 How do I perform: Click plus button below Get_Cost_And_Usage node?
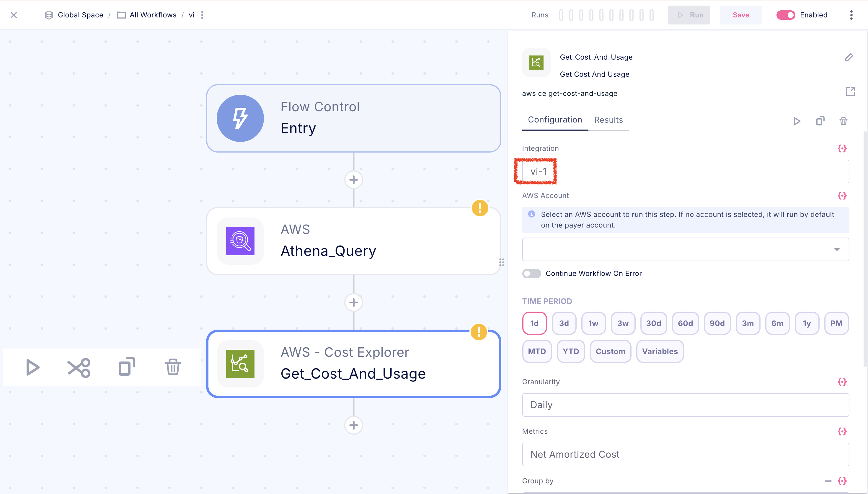click(x=353, y=425)
